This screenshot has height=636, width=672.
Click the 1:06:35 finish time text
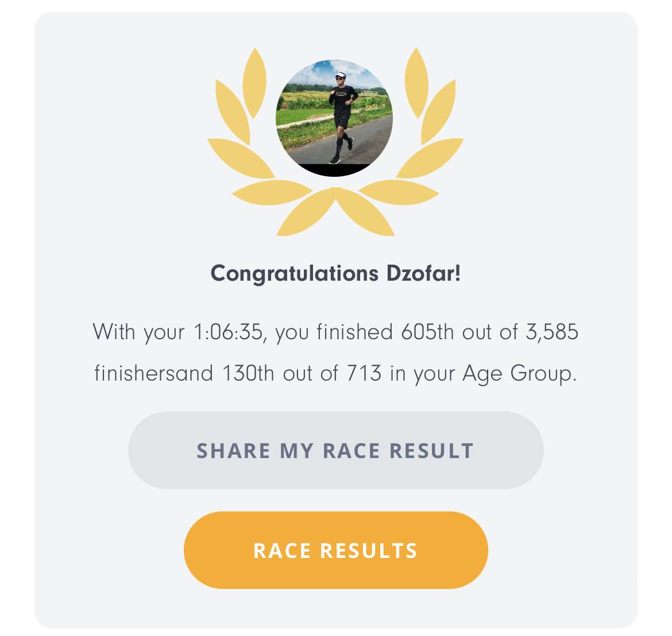[228, 332]
